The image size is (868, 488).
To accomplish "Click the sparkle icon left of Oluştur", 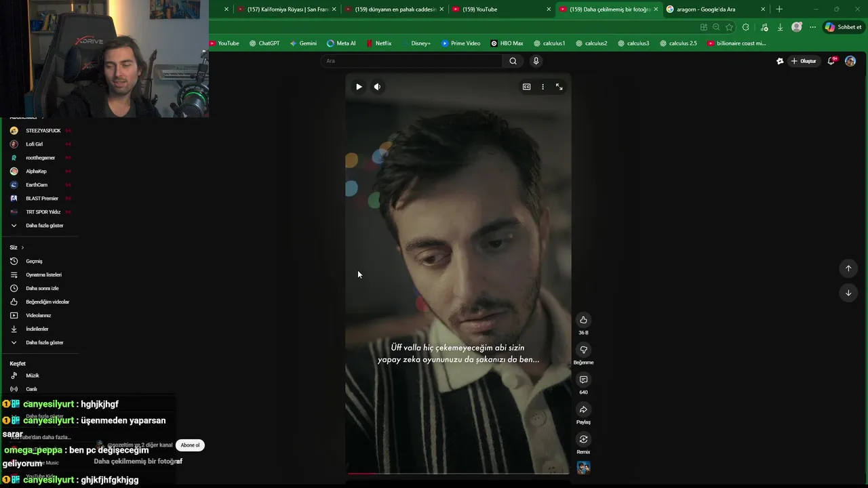I will [x=780, y=61].
